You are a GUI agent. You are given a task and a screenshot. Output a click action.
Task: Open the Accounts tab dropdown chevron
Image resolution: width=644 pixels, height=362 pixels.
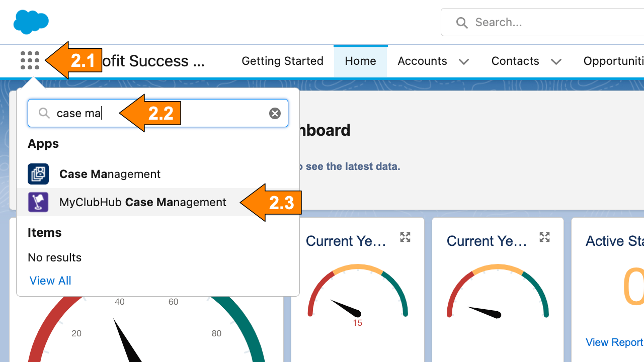coord(464,61)
